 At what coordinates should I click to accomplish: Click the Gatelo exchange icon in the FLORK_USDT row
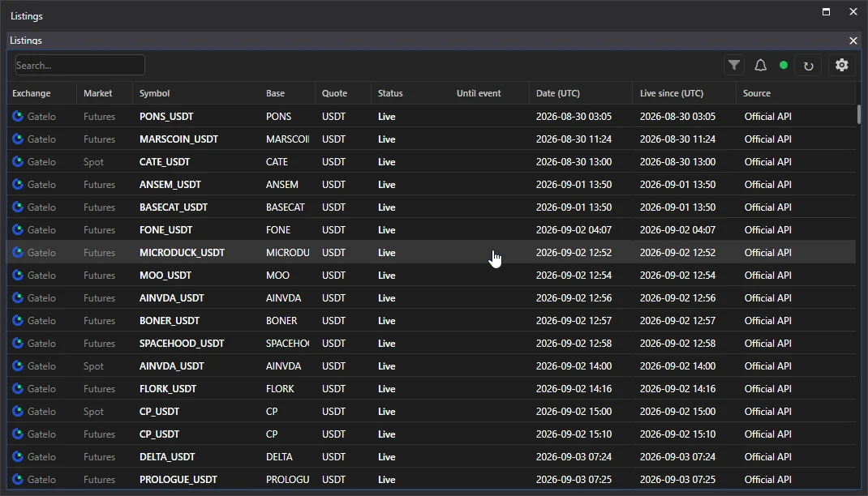pyautogui.click(x=19, y=388)
